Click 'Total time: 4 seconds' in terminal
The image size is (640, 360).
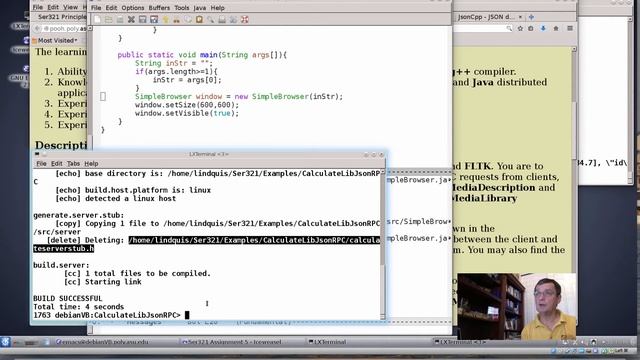pos(78,307)
